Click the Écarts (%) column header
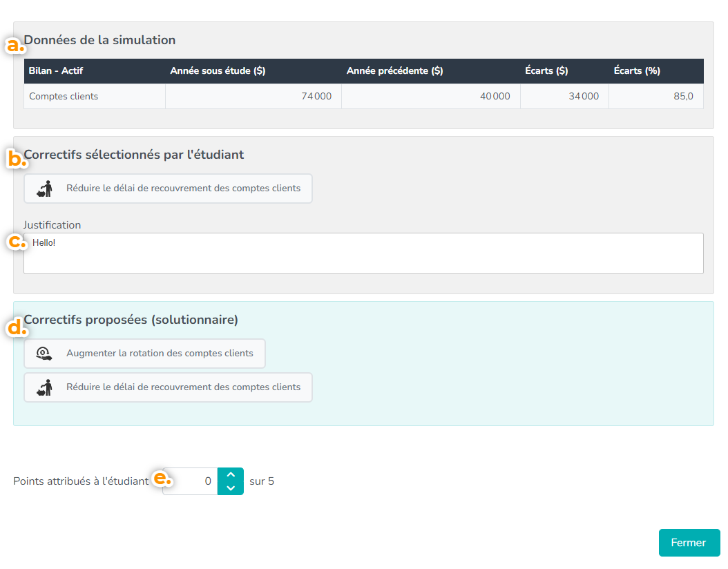Screen dimensions: 728x569 (637, 70)
